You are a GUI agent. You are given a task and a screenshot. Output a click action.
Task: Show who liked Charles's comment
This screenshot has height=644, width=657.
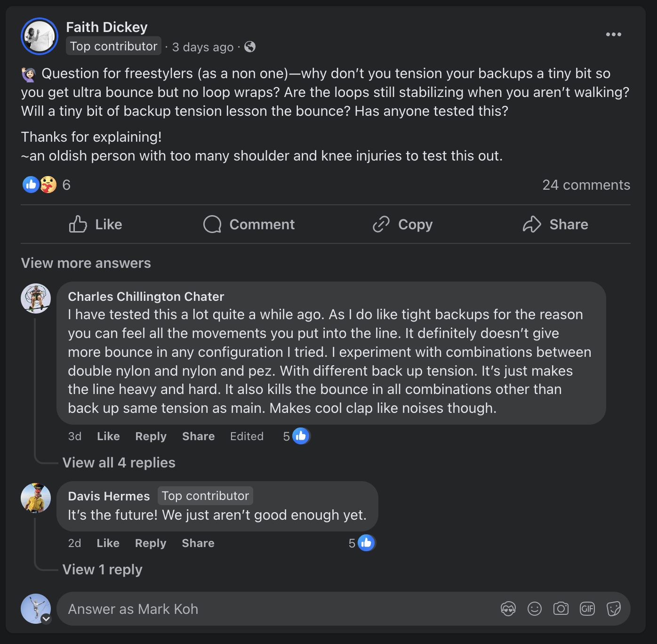point(296,436)
